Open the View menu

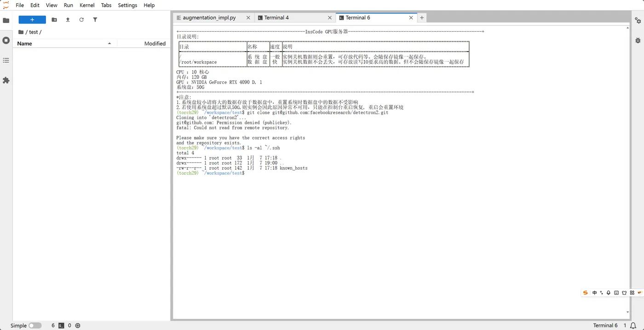click(x=52, y=5)
